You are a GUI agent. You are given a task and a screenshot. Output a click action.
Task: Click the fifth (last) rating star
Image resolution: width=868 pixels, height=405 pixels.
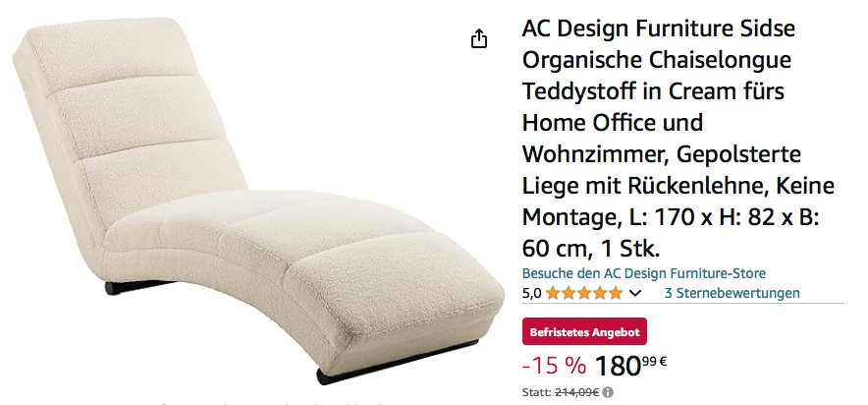click(x=615, y=293)
